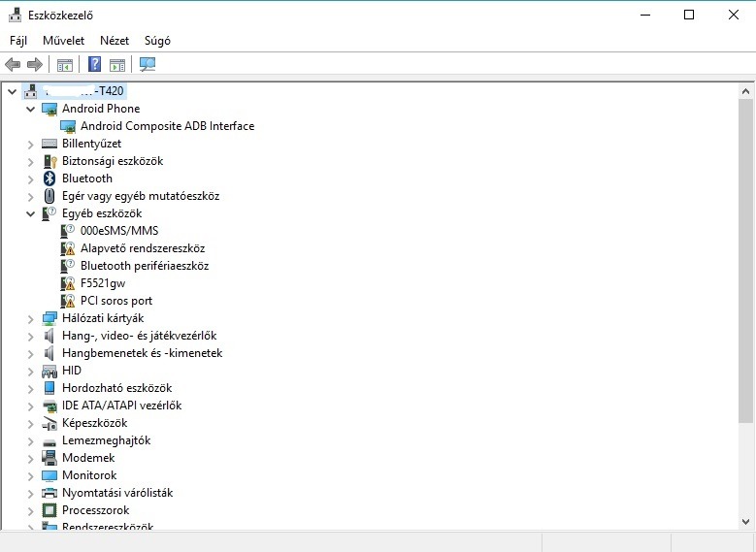Screen dimensions: 756x552
Task: Expand the Biztonsági eszközök category
Action: pos(30,161)
